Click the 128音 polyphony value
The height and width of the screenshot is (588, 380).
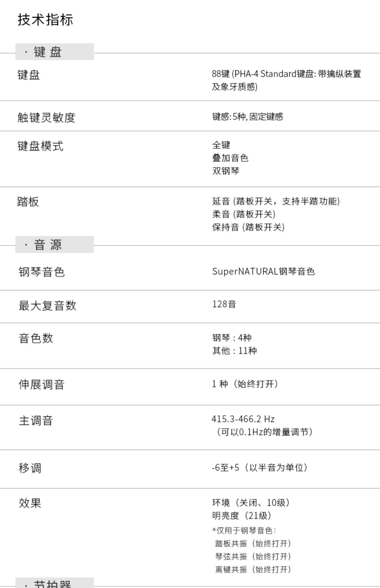[224, 304]
